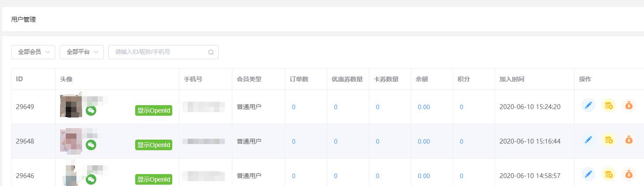This screenshot has height=186, width=644.
Task: Open the 全部会员 dropdown
Action: (33, 52)
